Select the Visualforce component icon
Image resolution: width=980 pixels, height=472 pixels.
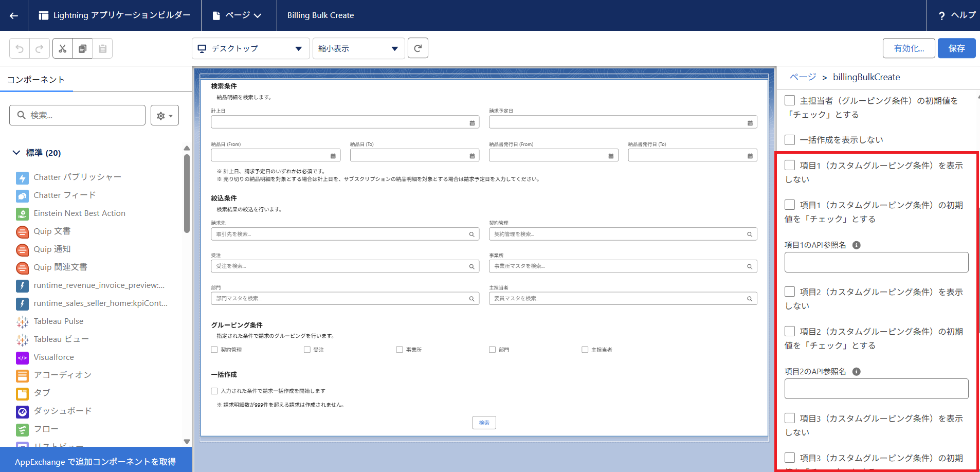22,357
